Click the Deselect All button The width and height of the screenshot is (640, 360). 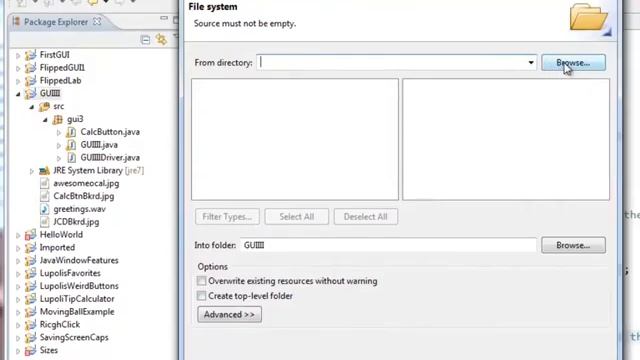366,217
